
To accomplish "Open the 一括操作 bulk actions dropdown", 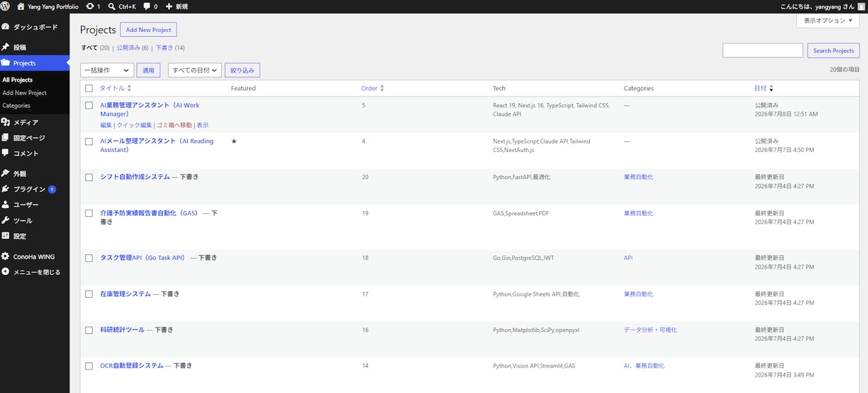I will point(107,70).
